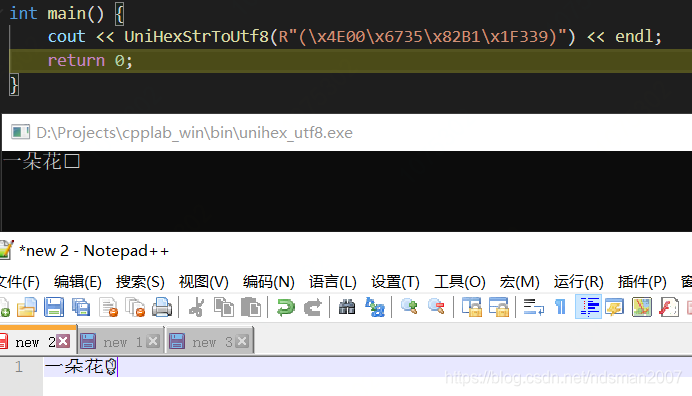
Task: Close the new 1 tab
Action: point(153,341)
